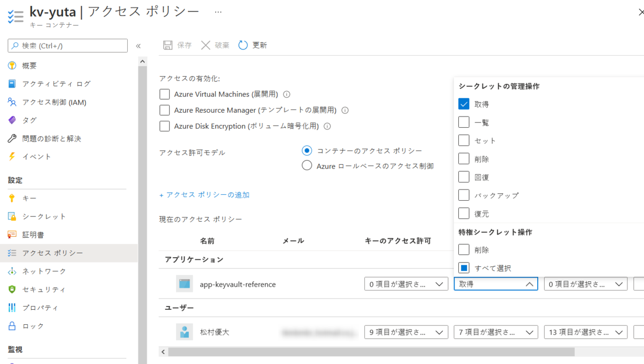
Task: Click the 破棄 X icon in toolbar
Action: 206,45
